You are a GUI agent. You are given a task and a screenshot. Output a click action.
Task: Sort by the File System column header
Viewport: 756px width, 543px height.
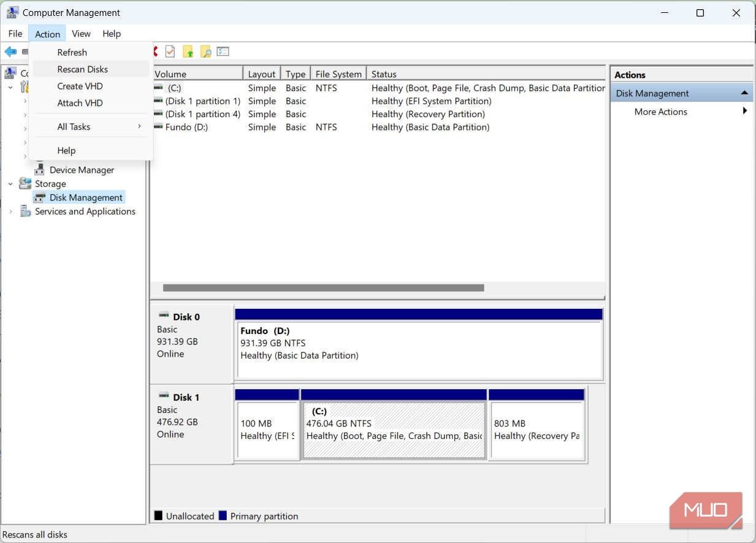[x=338, y=74]
